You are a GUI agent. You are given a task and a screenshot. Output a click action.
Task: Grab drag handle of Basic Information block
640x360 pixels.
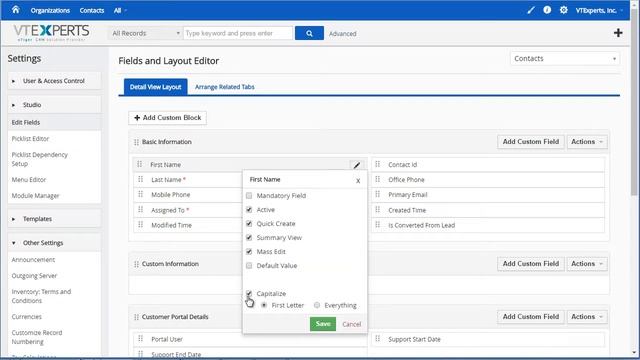pos(136,142)
